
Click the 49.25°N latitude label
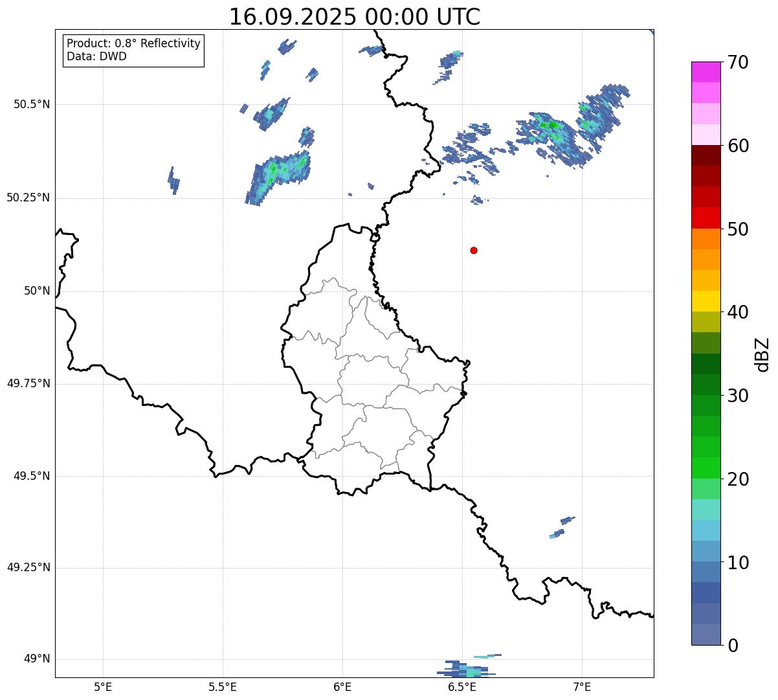click(28, 568)
